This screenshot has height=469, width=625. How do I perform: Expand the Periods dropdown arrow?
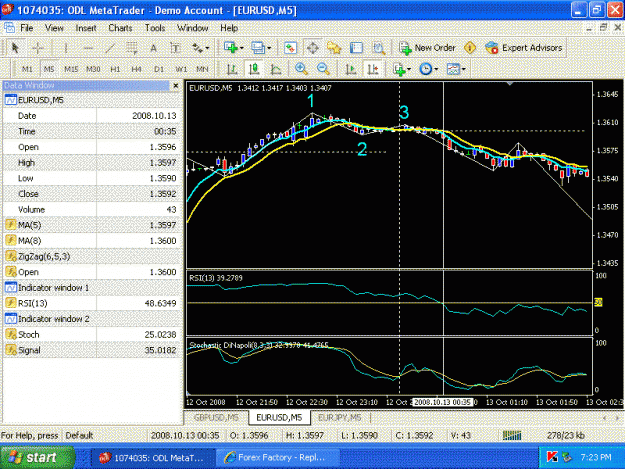[x=436, y=69]
